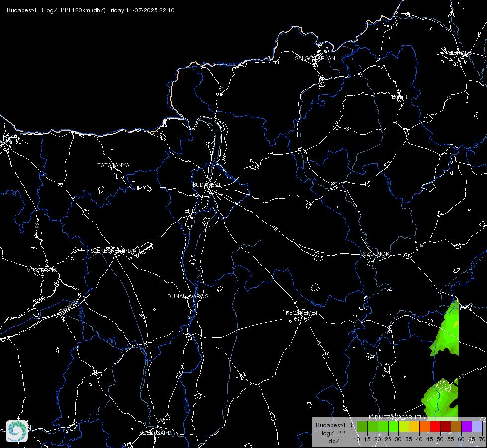Click the 70 value on the legend scale
Image resolution: width=487 pixels, height=448 pixels.
click(x=482, y=440)
